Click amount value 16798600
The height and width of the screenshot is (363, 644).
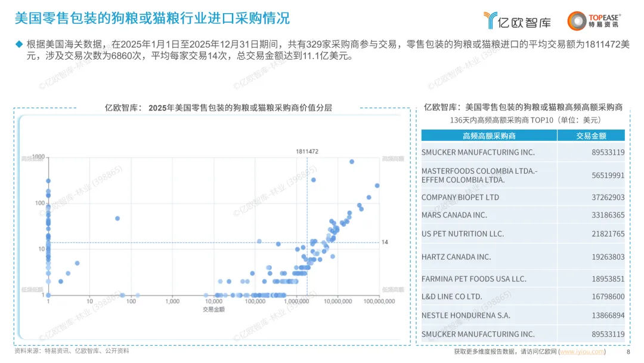click(x=608, y=296)
